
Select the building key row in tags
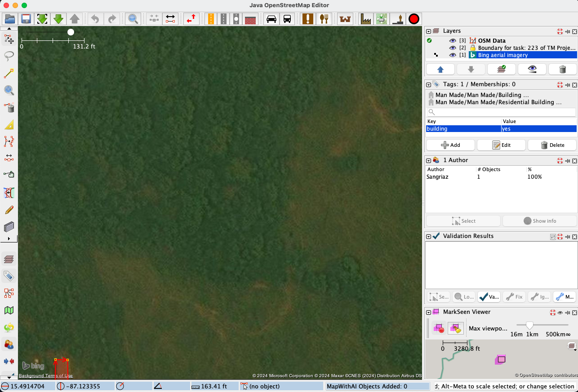463,129
